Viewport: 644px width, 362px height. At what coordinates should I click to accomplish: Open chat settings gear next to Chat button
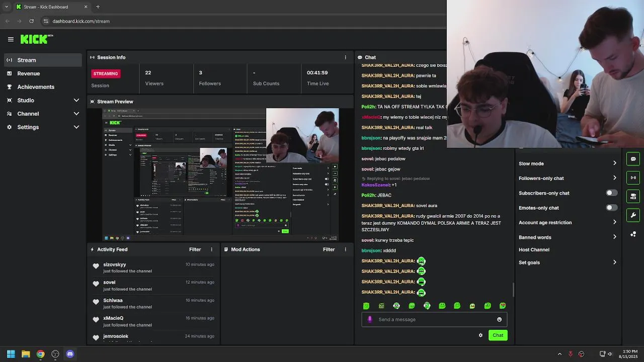coord(480,335)
